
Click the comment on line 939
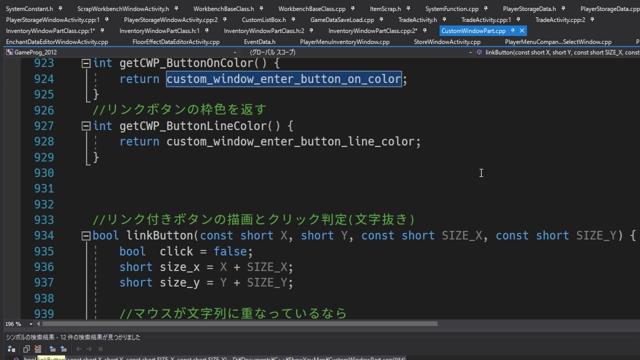coord(233,313)
